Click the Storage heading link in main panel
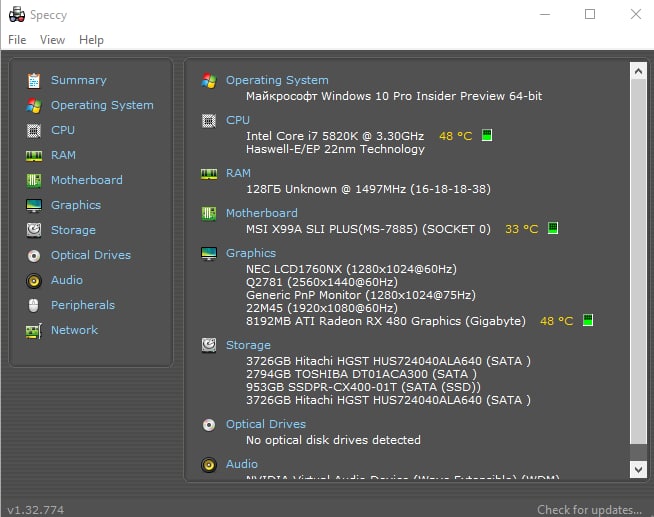654x517 pixels. (248, 345)
